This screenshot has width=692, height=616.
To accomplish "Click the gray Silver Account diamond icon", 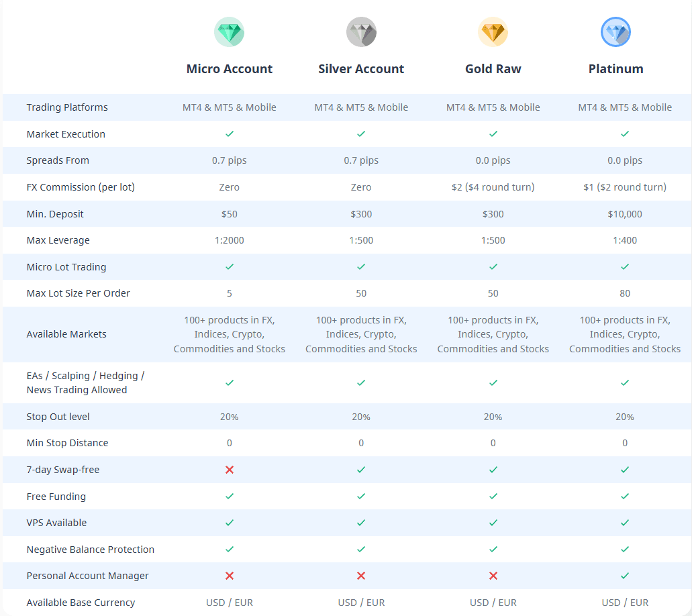I will point(361,32).
